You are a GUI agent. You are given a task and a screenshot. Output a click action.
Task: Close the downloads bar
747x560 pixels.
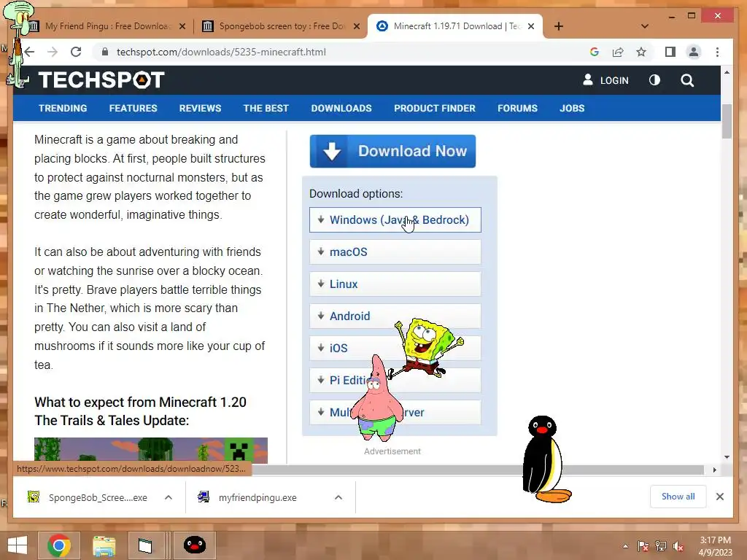pyautogui.click(x=720, y=497)
